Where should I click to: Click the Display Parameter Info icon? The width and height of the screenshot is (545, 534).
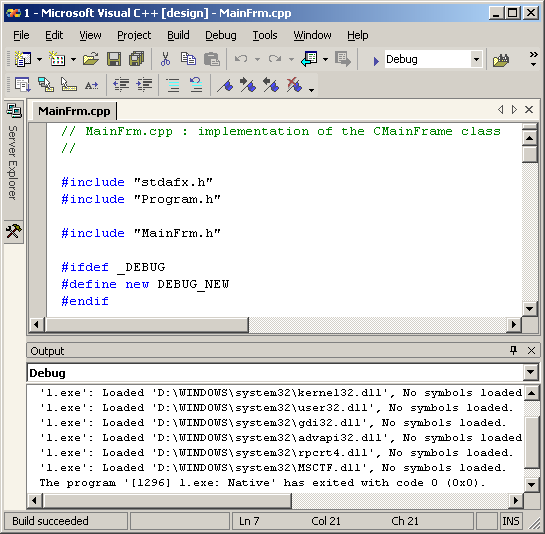pos(46,85)
